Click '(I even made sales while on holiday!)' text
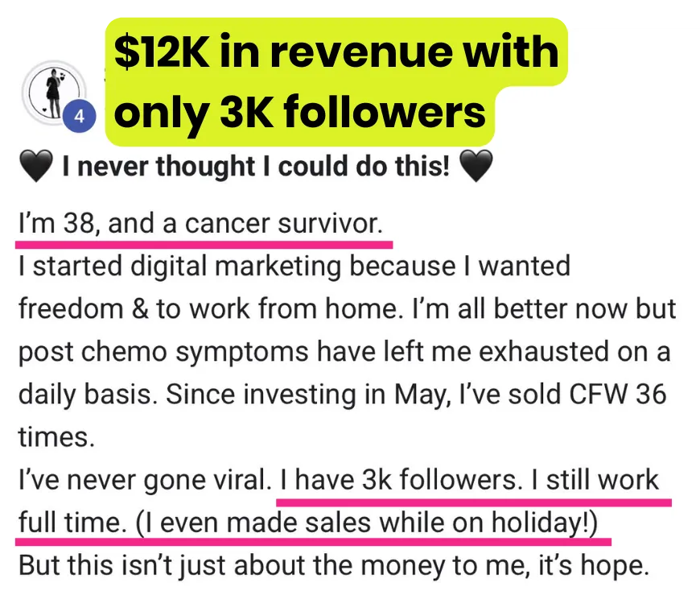Viewport: 700px width, 591px height. pyautogui.click(x=367, y=523)
